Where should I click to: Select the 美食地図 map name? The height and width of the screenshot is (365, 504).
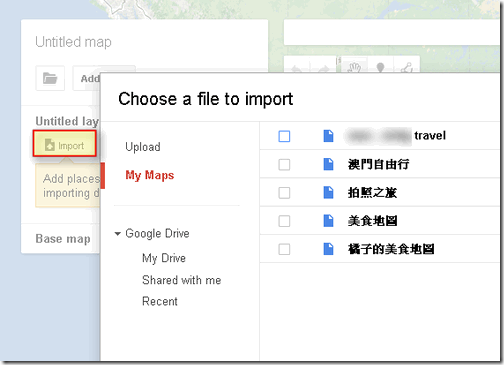[372, 221]
